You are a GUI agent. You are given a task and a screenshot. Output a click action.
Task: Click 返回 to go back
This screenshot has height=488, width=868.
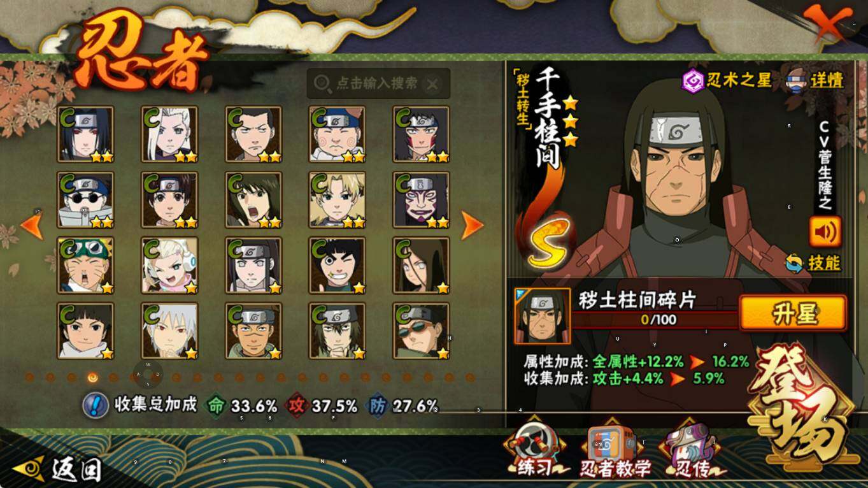(x=57, y=470)
